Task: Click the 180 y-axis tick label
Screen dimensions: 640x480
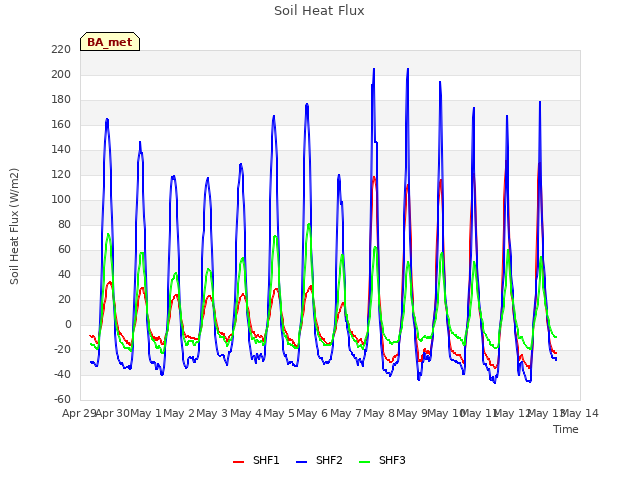Action: coord(61,100)
